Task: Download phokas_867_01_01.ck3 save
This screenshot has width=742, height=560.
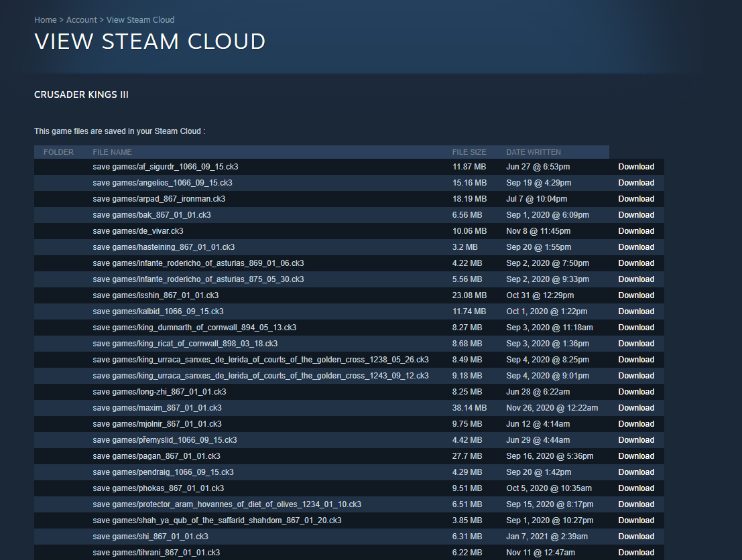Action: (x=636, y=488)
